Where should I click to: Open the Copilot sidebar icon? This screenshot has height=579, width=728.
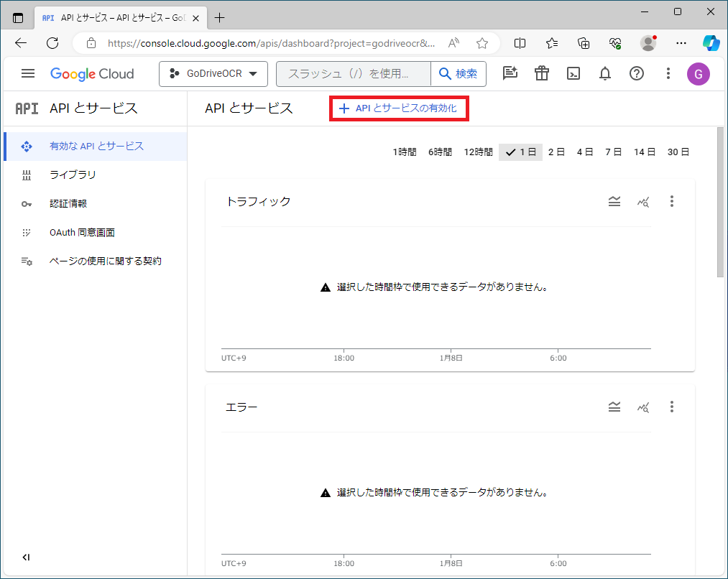pyautogui.click(x=711, y=43)
